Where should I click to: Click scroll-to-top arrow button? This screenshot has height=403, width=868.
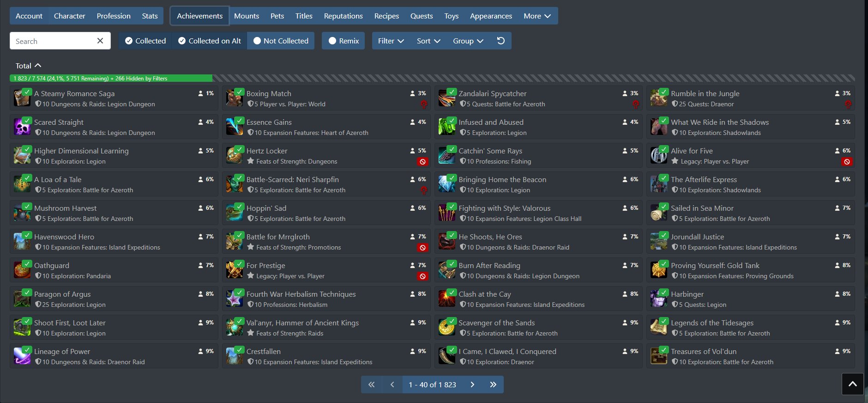click(852, 384)
